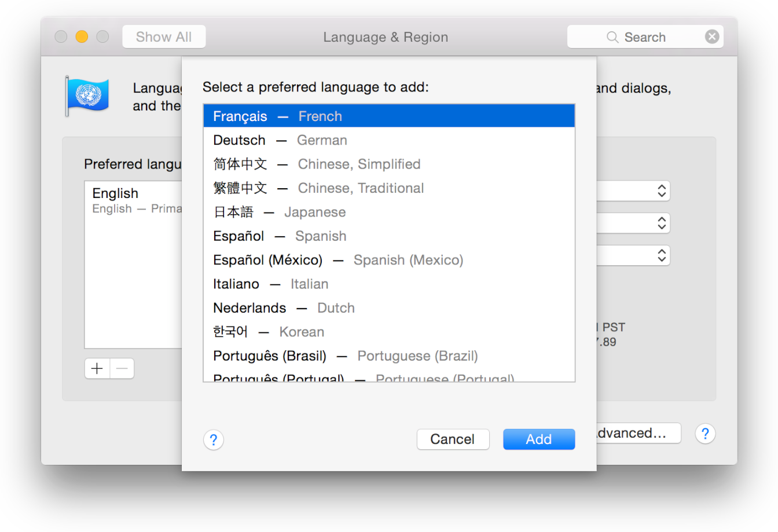Open the help question mark in the dialog

[214, 440]
